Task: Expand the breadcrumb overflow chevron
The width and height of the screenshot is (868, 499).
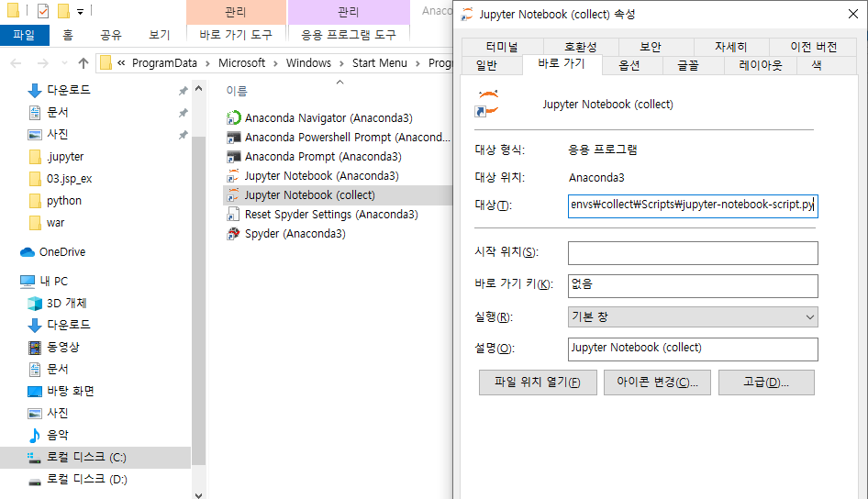Action: 121,63
